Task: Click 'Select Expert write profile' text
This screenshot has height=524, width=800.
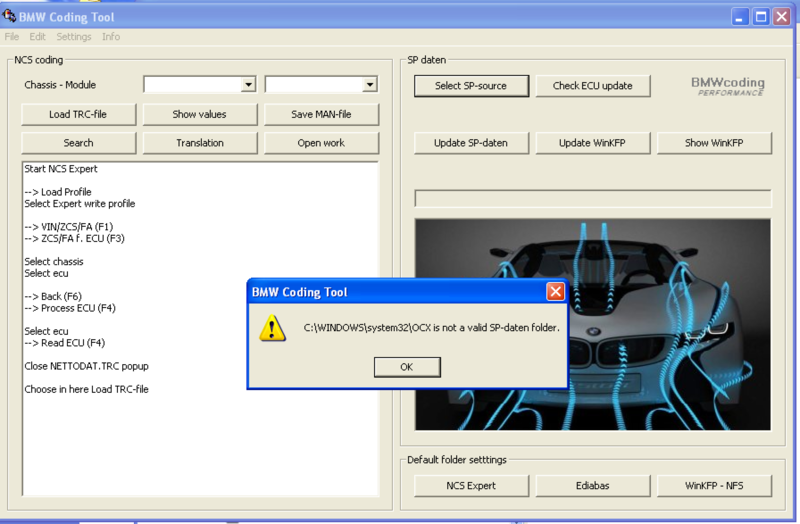Action: pyautogui.click(x=80, y=204)
